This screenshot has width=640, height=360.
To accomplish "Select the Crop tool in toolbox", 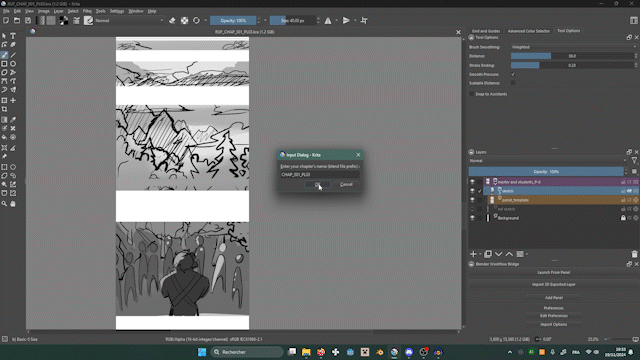I will [x=4, y=109].
